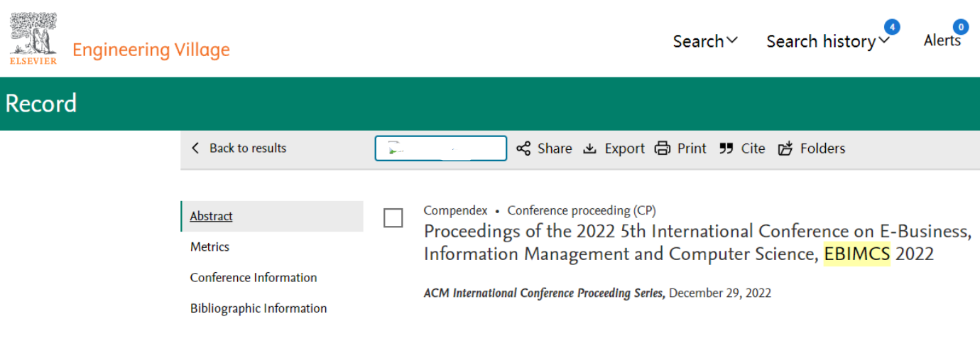Click the outlined box with green icon

(441, 148)
